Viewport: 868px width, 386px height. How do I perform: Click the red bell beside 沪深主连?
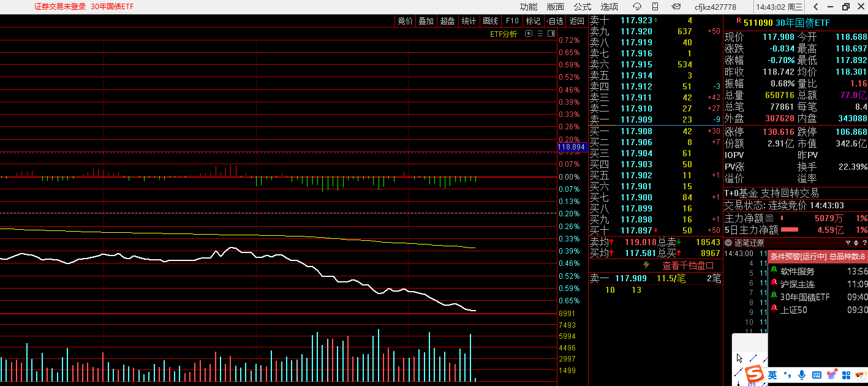click(x=774, y=284)
